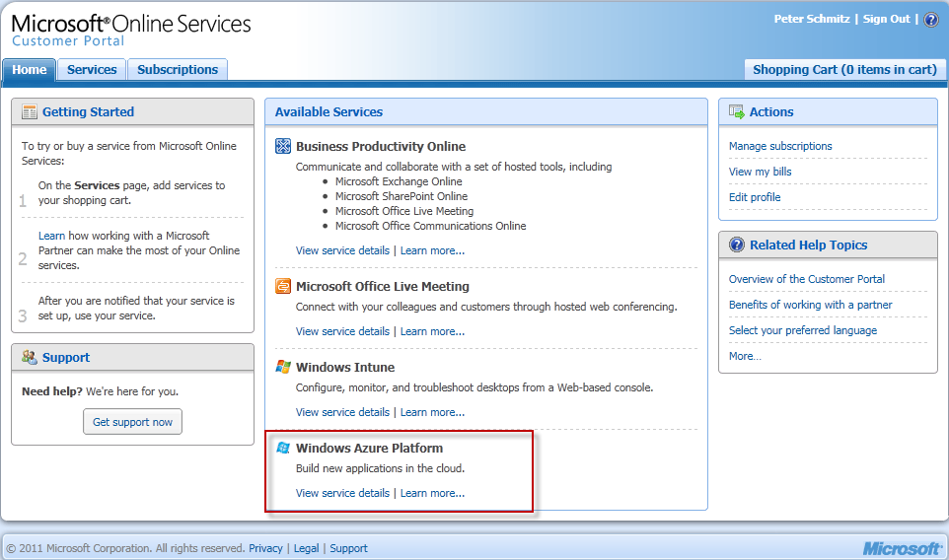Click the Windows Azure Platform icon
The image size is (949, 560).
pos(283,448)
